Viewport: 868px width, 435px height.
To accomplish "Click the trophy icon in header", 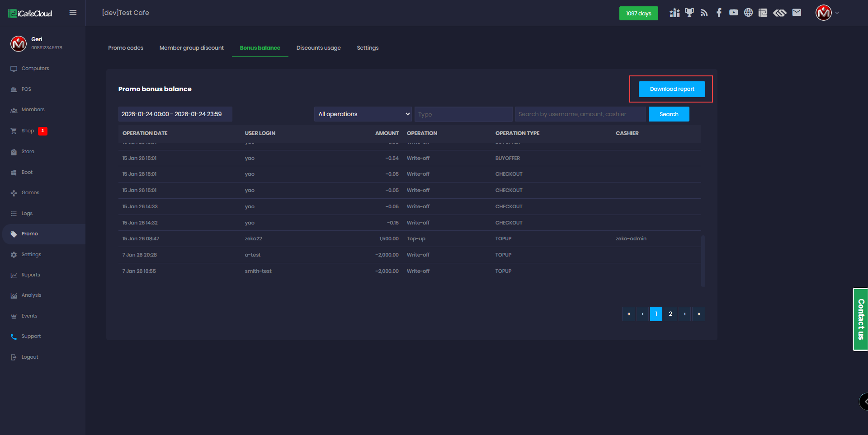I will point(689,13).
